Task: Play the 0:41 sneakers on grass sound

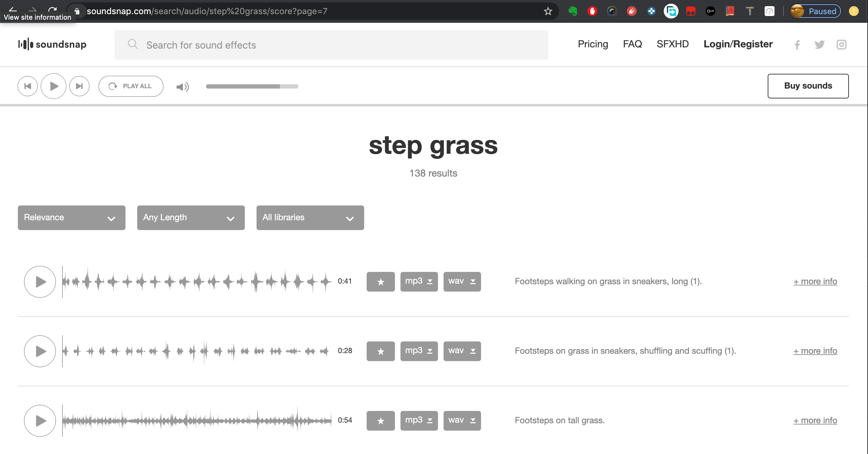Action: (x=40, y=281)
